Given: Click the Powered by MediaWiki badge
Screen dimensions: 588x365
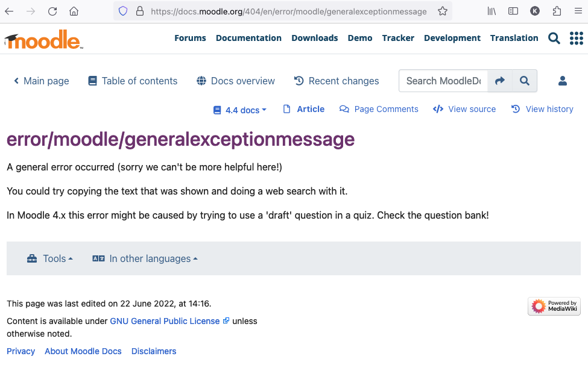Looking at the screenshot, I should pos(554,306).
